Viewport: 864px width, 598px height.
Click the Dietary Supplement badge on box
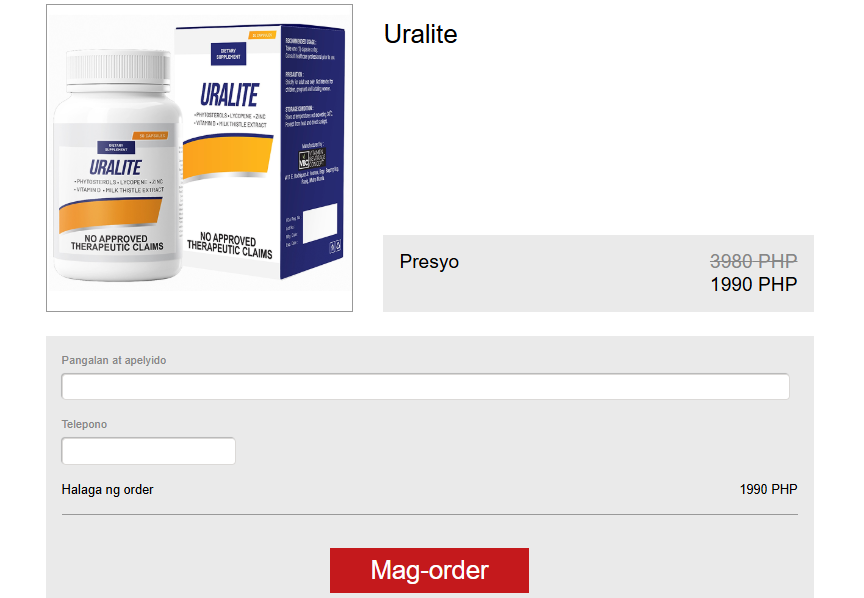[x=228, y=53]
